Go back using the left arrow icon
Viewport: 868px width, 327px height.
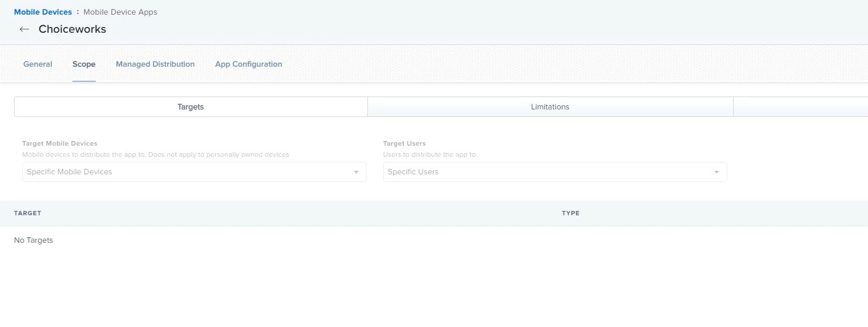click(x=24, y=29)
